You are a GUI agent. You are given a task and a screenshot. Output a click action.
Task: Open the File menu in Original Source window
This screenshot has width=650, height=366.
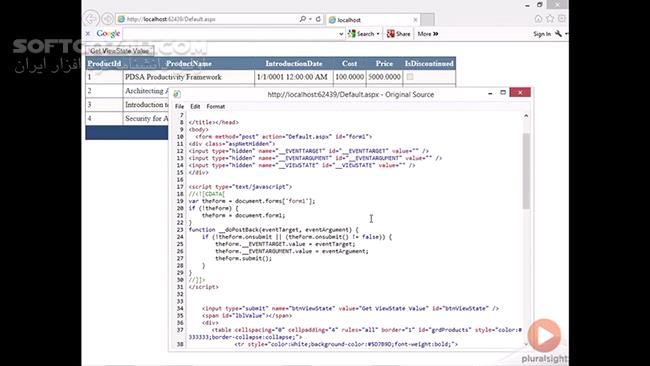tap(179, 107)
